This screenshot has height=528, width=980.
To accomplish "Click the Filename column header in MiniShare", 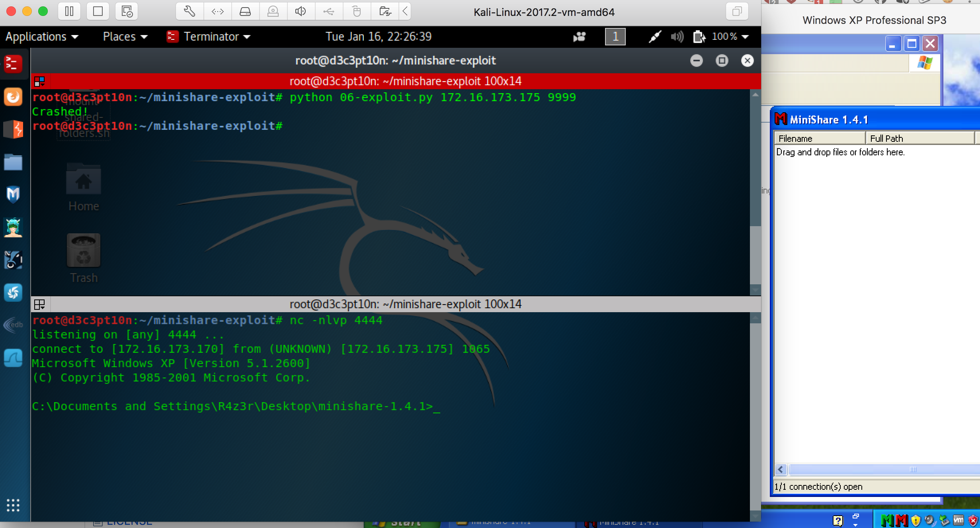I will point(819,138).
